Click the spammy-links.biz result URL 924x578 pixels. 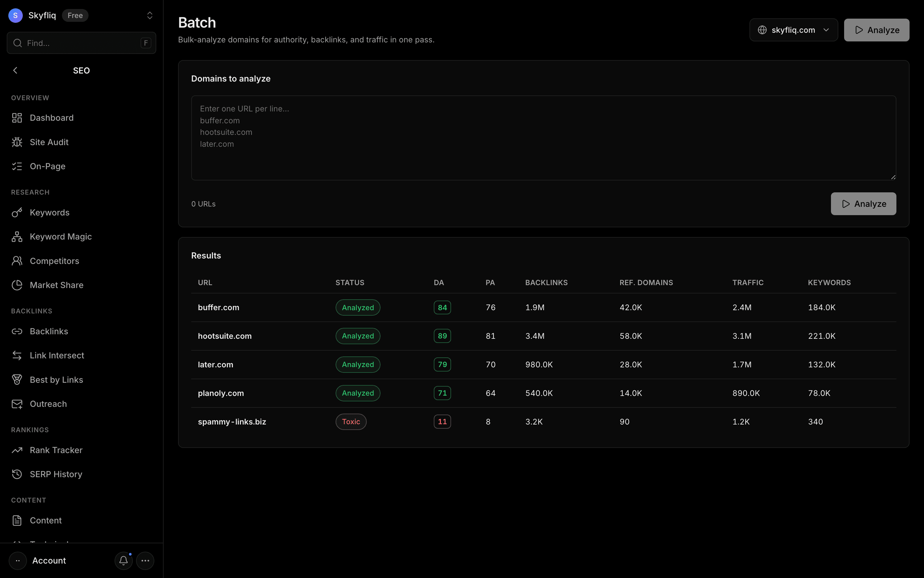[232, 422]
